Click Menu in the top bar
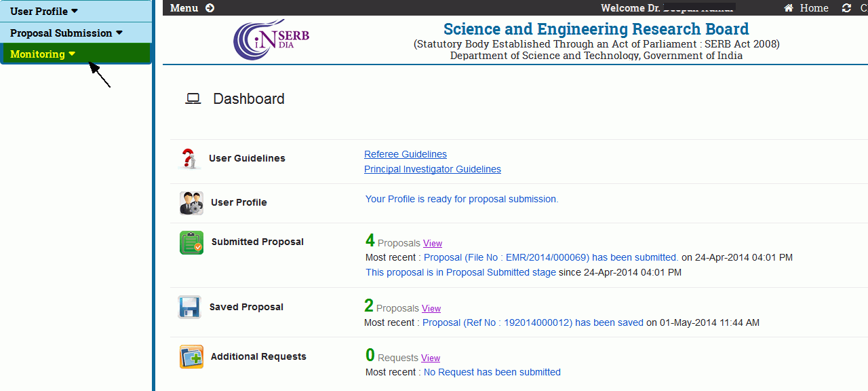The height and width of the screenshot is (391, 868). click(x=184, y=8)
